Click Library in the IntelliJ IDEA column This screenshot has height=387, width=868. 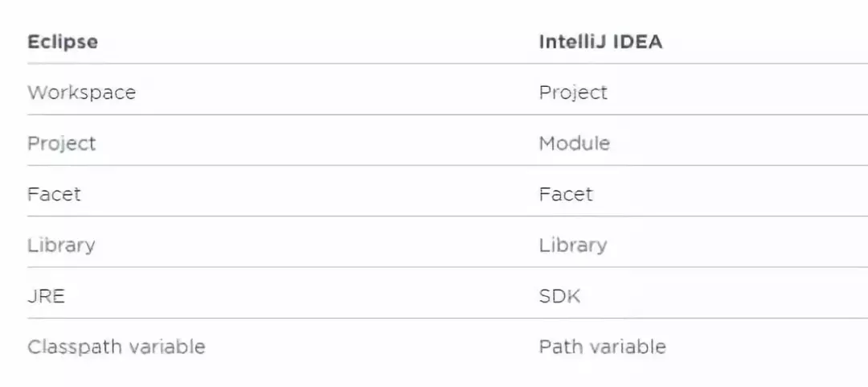573,245
